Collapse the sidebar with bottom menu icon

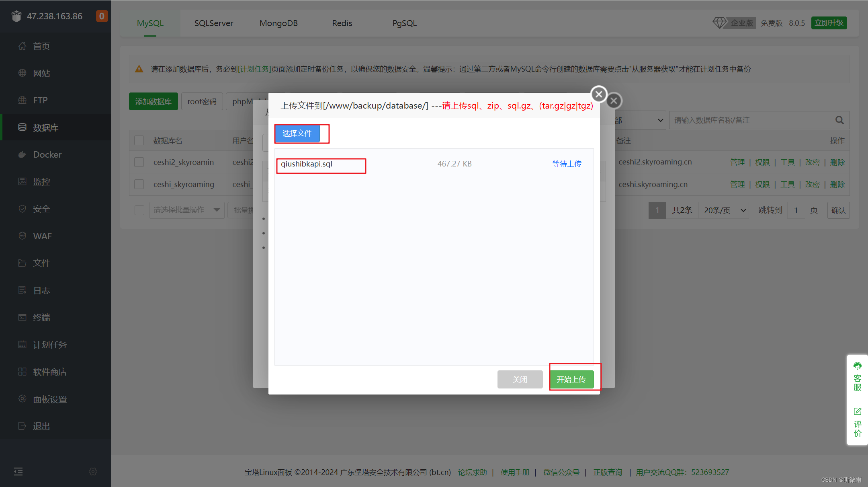(18, 471)
